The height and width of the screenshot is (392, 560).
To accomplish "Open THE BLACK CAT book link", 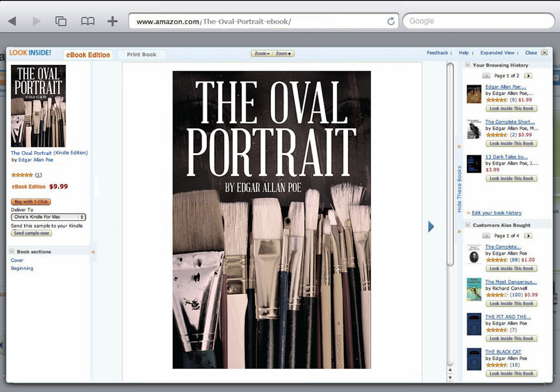I will [x=503, y=352].
